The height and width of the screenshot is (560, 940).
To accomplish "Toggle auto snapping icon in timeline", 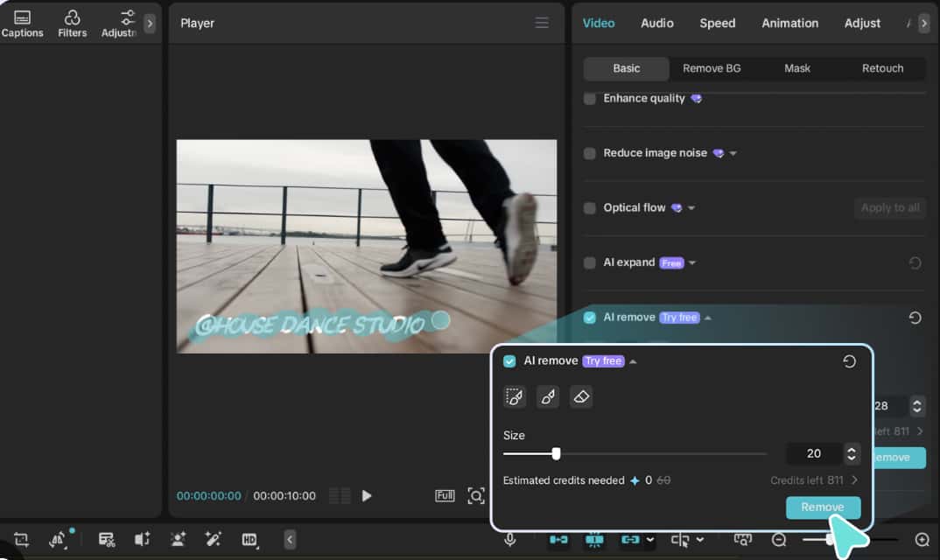I will coord(594,540).
